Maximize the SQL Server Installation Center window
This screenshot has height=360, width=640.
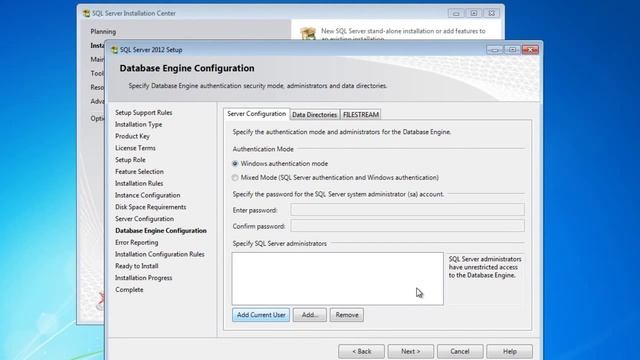click(x=474, y=13)
